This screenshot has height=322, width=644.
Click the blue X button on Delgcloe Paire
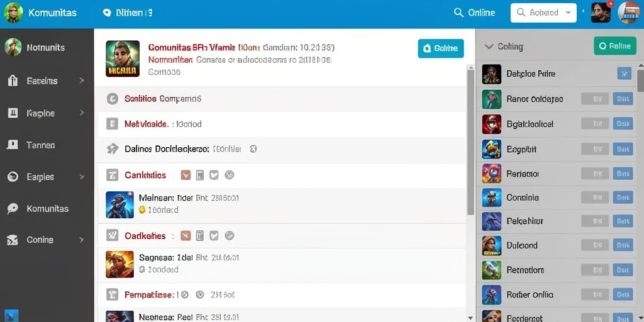click(x=625, y=74)
